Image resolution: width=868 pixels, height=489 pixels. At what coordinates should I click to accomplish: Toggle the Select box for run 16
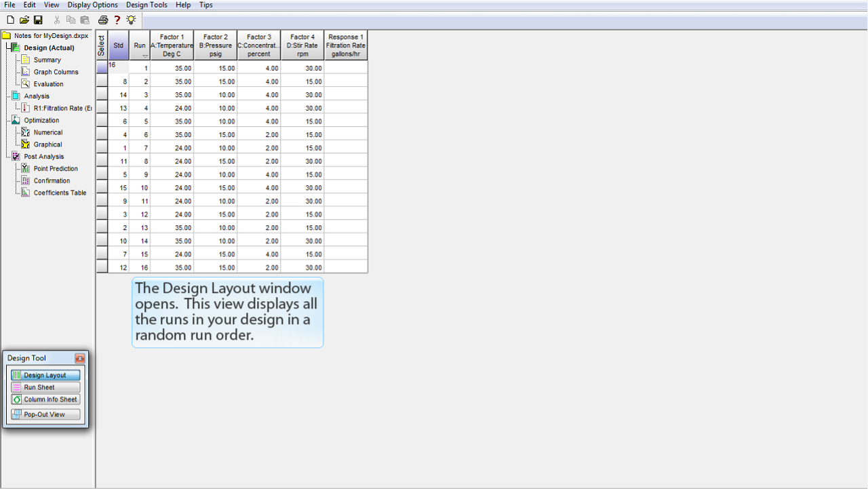(x=102, y=267)
